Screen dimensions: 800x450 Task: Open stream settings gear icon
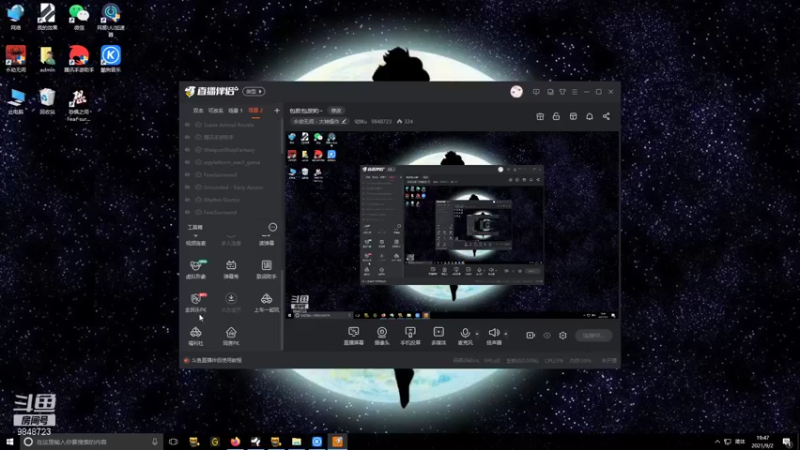[x=563, y=335]
